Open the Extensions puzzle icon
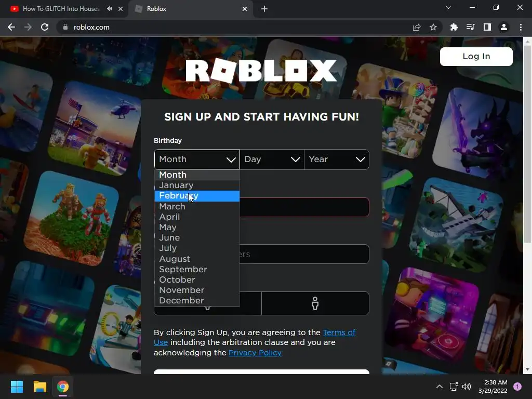532x399 pixels. pyautogui.click(x=454, y=27)
